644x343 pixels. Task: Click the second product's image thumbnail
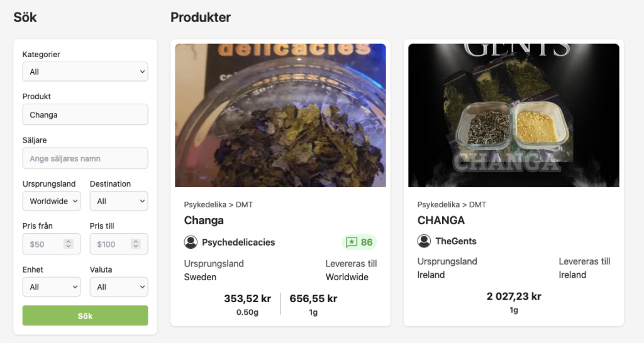[514, 116]
